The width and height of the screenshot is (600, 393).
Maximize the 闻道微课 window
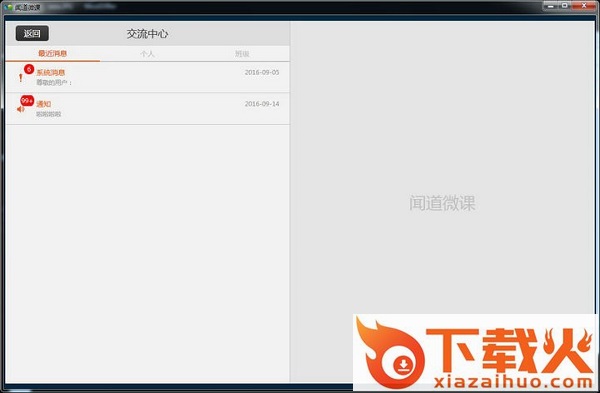tap(565, 6)
